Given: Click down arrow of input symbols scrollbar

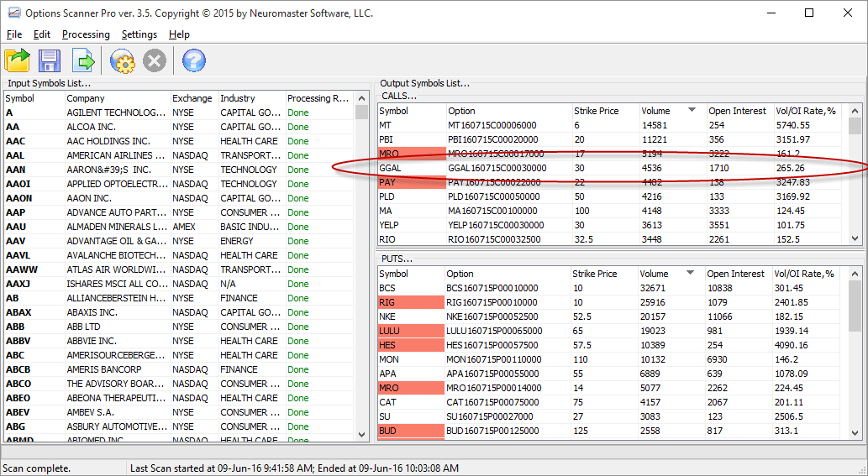Looking at the screenshot, I should [x=362, y=435].
